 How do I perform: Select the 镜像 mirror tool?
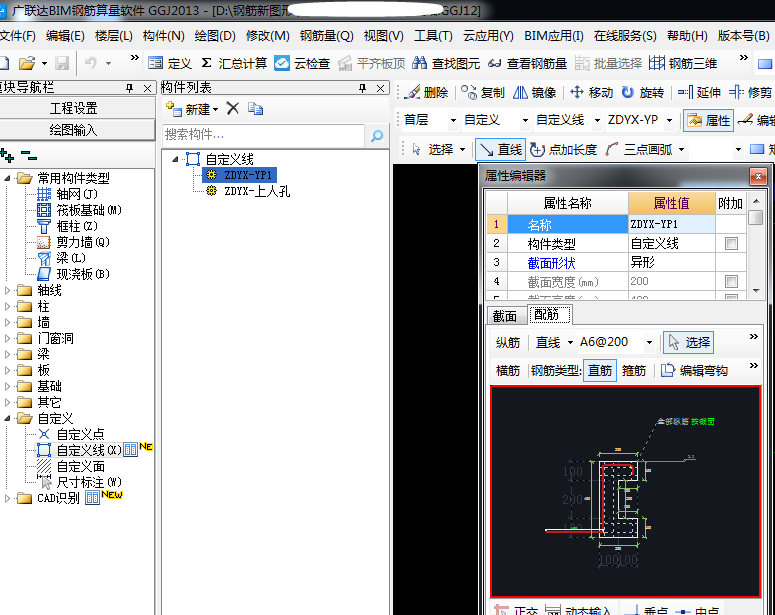(x=534, y=92)
